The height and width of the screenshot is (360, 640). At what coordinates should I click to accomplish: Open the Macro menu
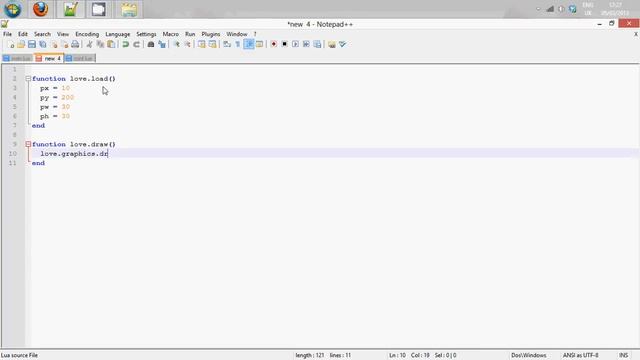tap(171, 34)
